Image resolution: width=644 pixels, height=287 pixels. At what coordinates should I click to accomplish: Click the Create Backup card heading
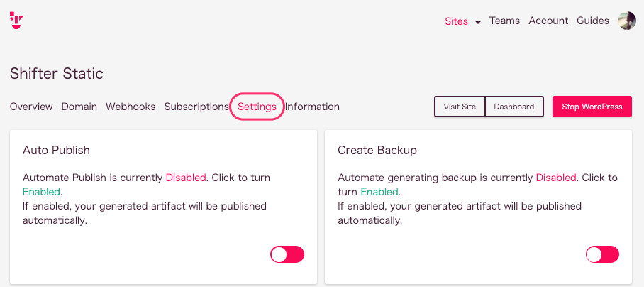[x=377, y=150]
